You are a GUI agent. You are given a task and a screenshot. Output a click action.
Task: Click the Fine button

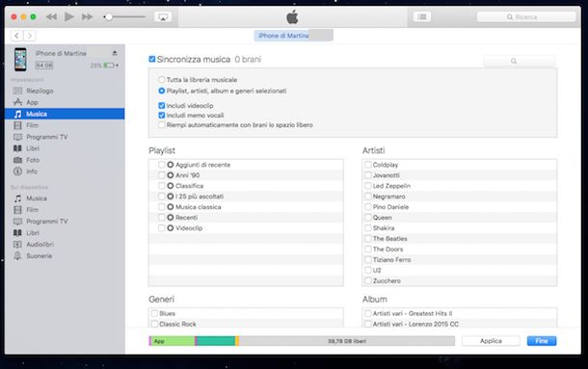click(x=542, y=341)
